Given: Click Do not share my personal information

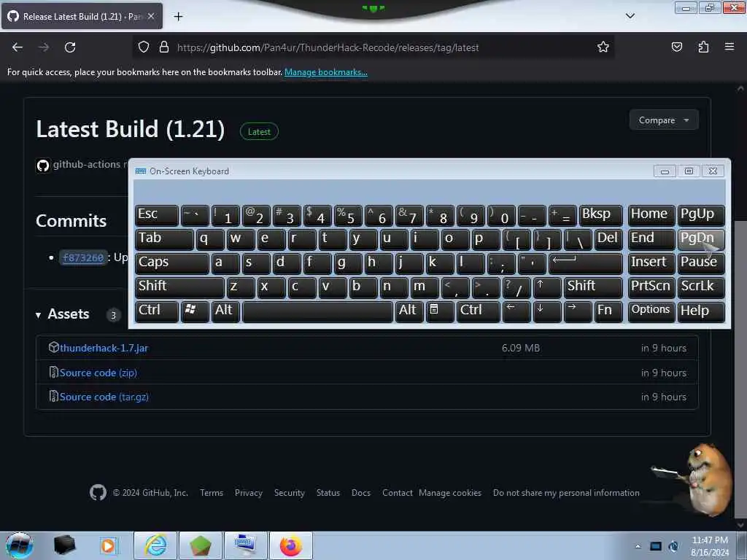Looking at the screenshot, I should pyautogui.click(x=566, y=493).
